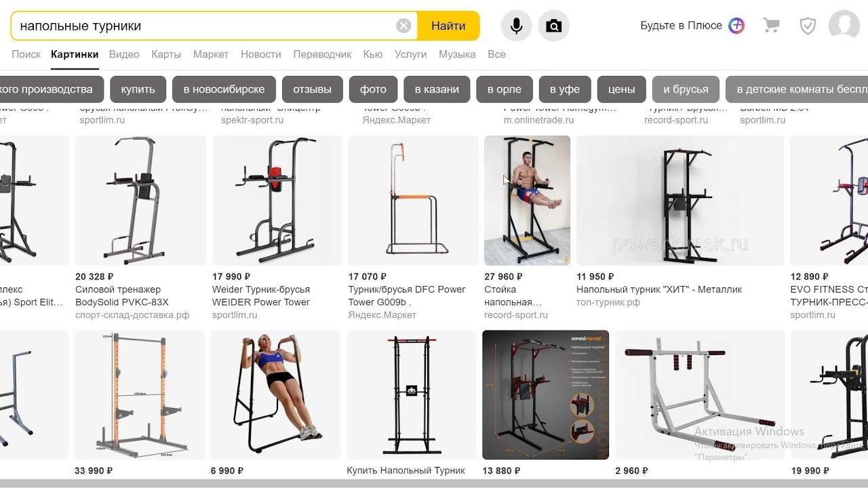
Task: Open the white wall-mounted pull-up bar thumbnail
Action: pos(700,394)
